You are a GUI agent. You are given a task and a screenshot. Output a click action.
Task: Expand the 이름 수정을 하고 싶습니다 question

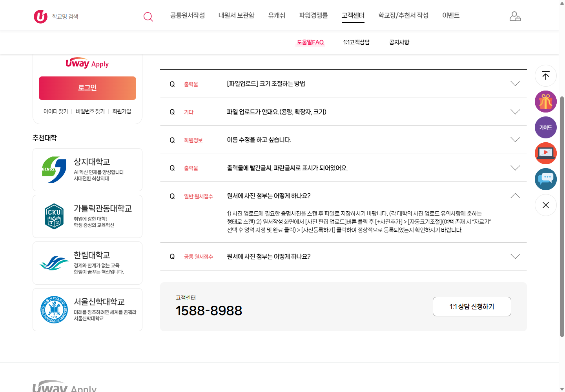343,140
